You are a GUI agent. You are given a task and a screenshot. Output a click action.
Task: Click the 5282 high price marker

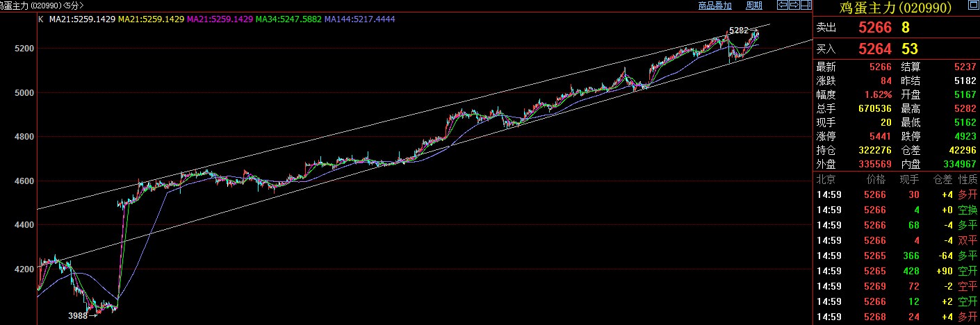[737, 31]
